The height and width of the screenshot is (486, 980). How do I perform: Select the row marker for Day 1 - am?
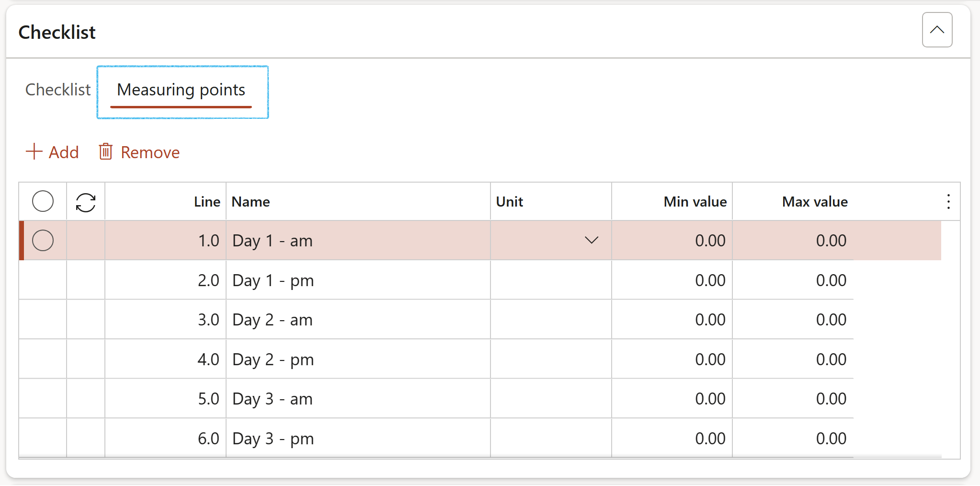tap(43, 240)
